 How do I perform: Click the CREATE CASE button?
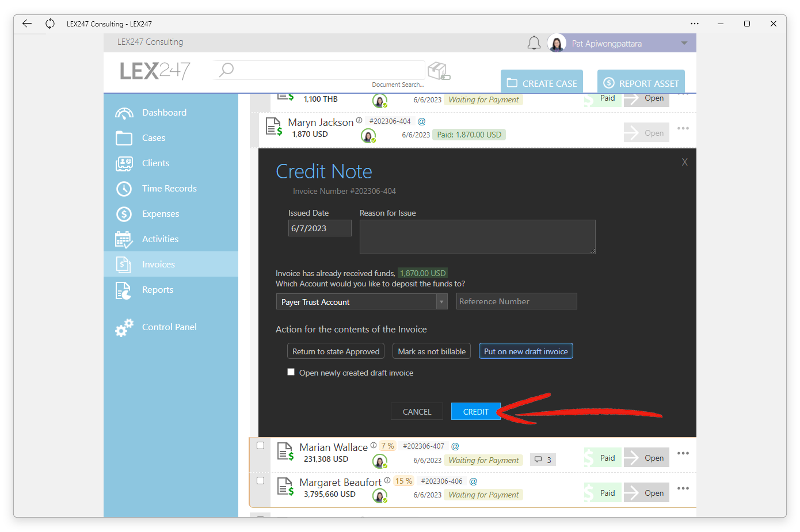tap(542, 83)
